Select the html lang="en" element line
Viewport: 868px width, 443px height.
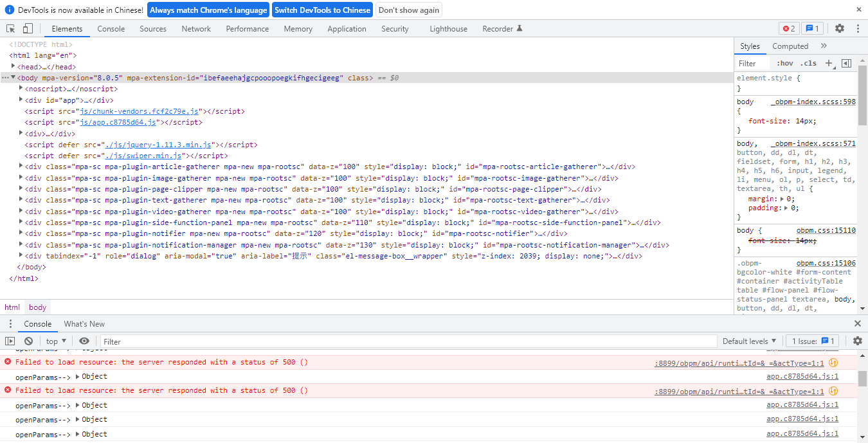click(x=43, y=55)
